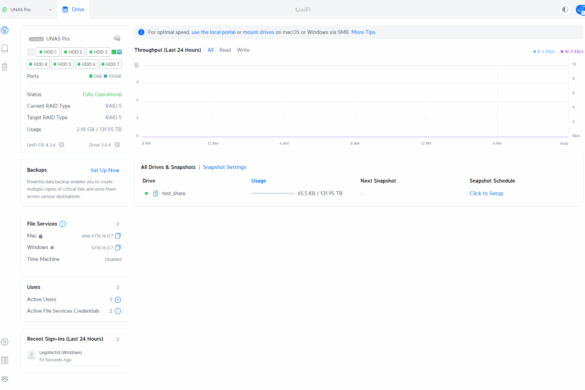Open the users icon at sidebar bottom
This screenshot has height=390, width=585.
pos(5,379)
